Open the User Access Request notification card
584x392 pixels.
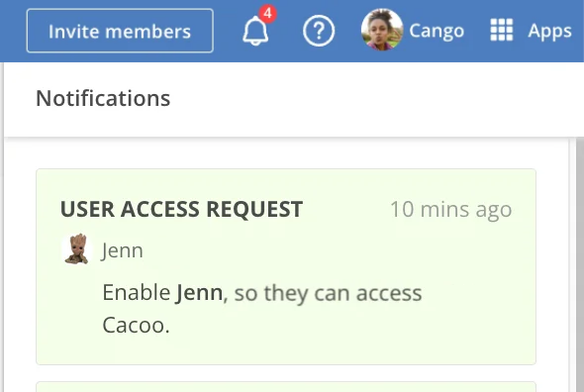[286, 267]
